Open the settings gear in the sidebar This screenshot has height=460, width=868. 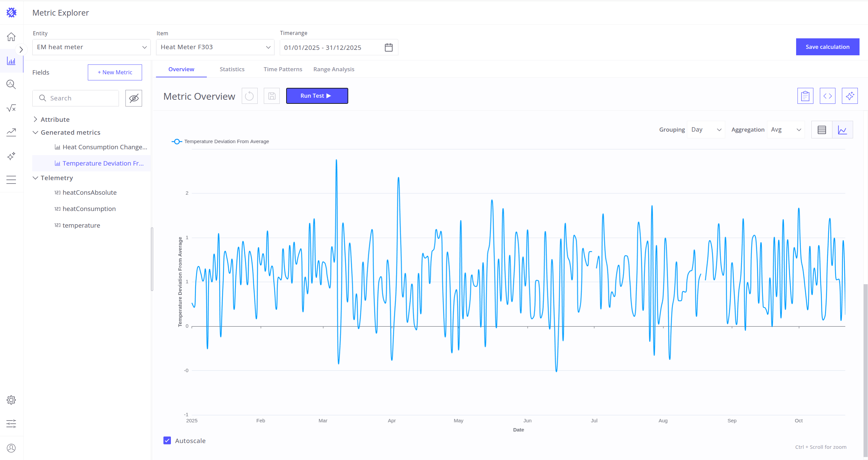(x=11, y=400)
